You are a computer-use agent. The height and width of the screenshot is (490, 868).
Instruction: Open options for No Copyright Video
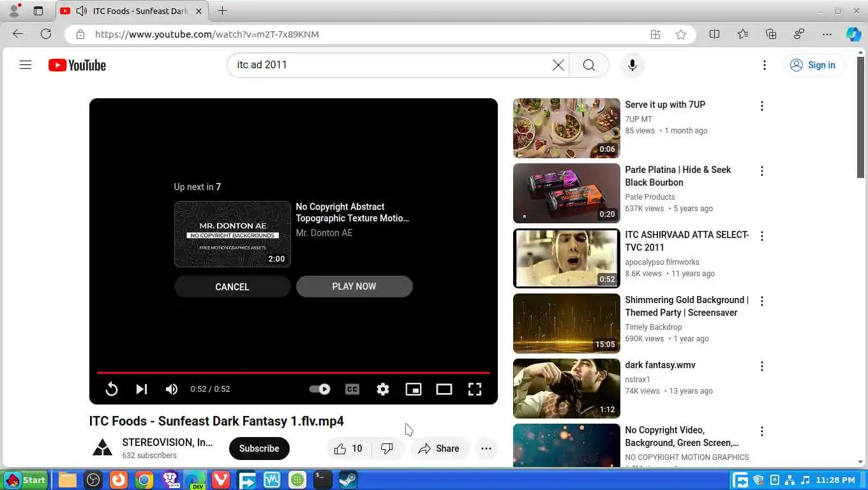[x=761, y=431]
